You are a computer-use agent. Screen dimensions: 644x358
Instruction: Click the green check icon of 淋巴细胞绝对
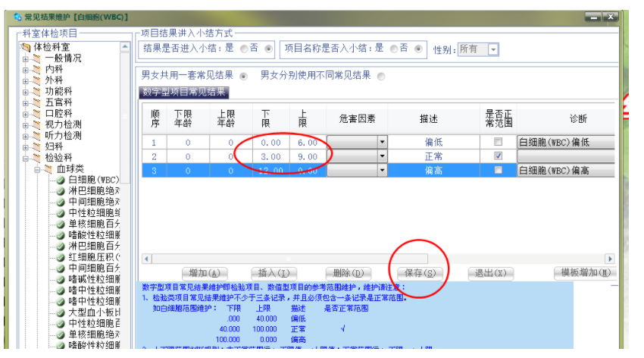point(61,191)
